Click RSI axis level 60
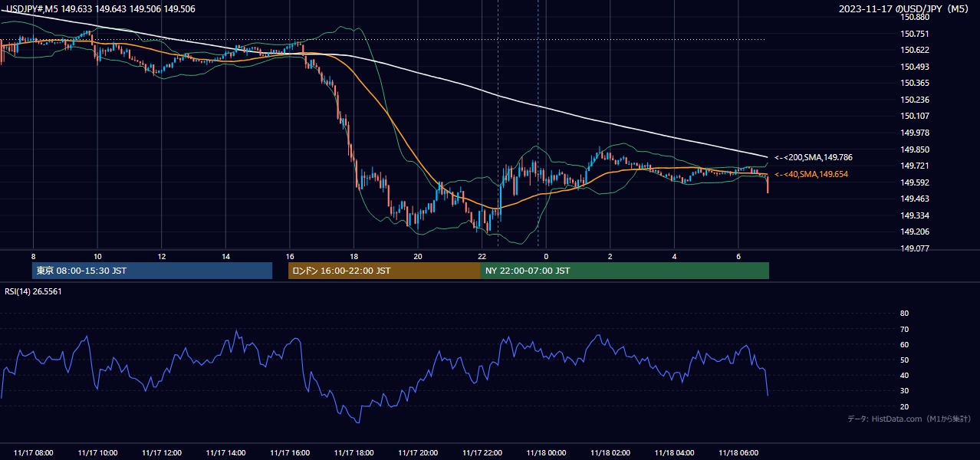Viewport: 980px width, 460px height. pyautogui.click(x=904, y=344)
